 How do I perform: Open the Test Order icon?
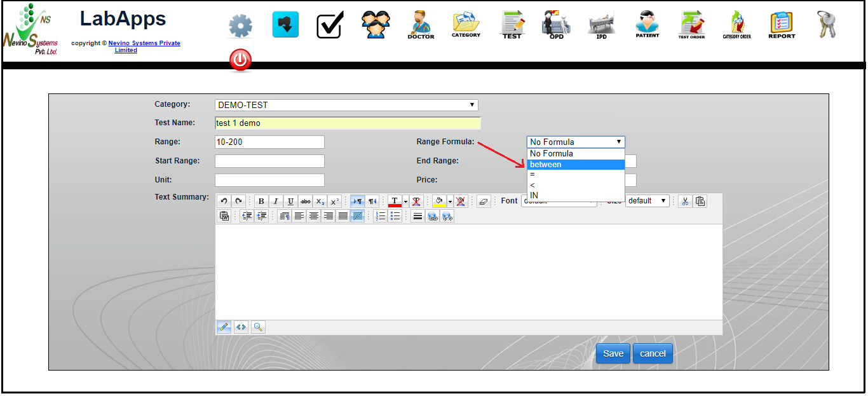coord(691,25)
